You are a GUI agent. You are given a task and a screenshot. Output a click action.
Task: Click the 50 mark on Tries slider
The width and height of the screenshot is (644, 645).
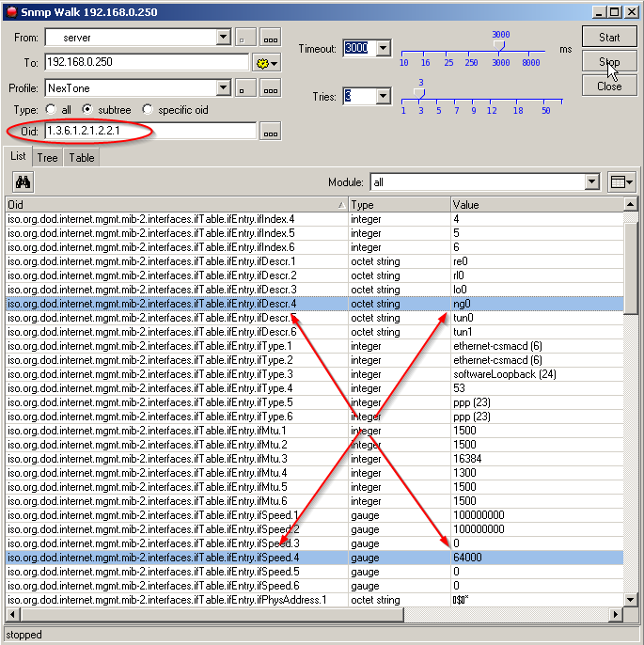click(545, 111)
